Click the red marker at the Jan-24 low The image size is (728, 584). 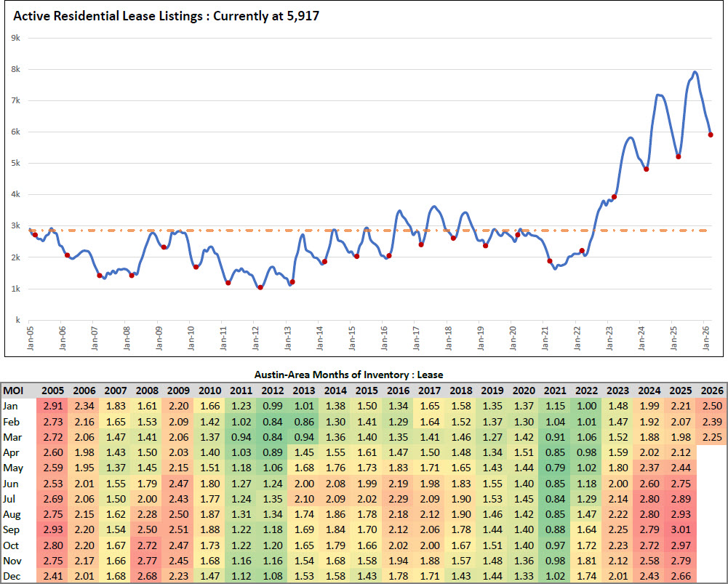(646, 169)
